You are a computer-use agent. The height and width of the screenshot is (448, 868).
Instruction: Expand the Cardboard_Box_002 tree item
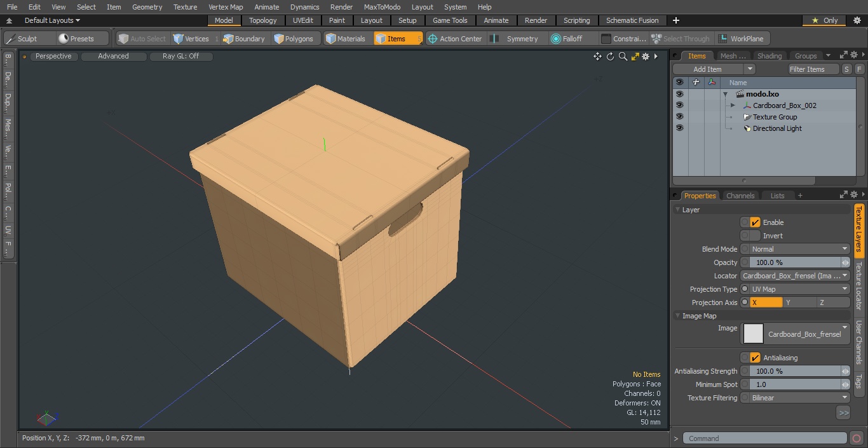(733, 105)
